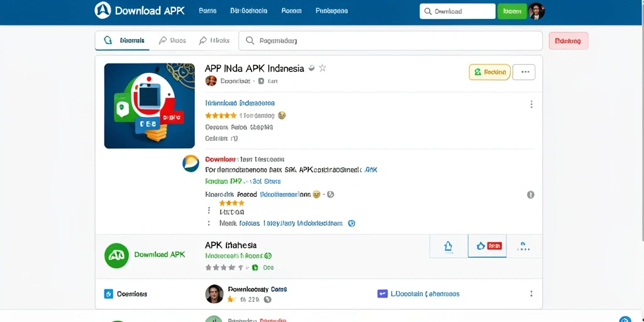Click the blue up-arrow house icon button
The image size is (644, 322).
(x=448, y=246)
